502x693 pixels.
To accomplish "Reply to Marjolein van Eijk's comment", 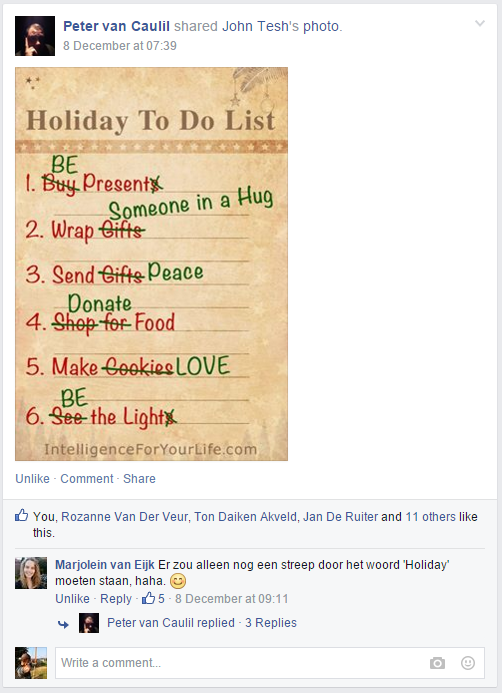I will click(116, 598).
